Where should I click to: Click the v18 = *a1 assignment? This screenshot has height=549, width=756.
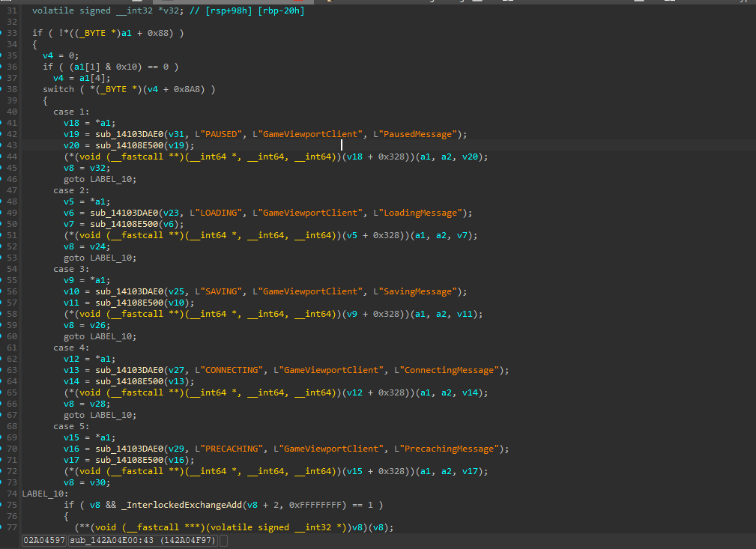point(90,123)
